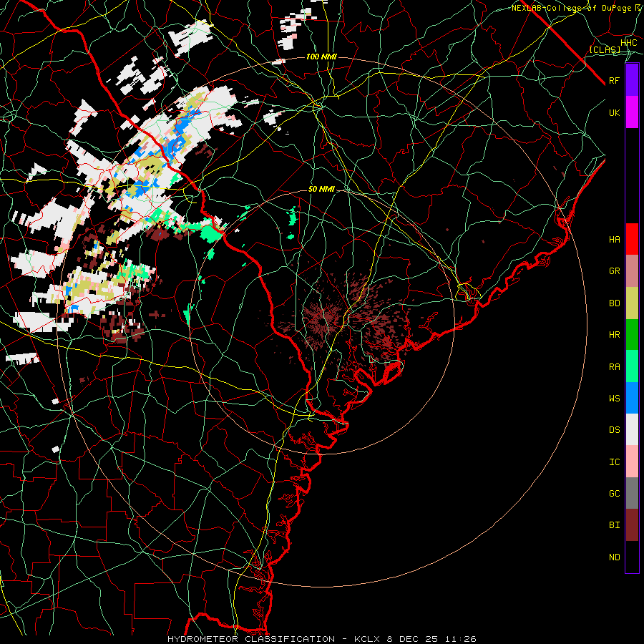
Task: Click the KCLX radar site identifier
Action: 368,639
